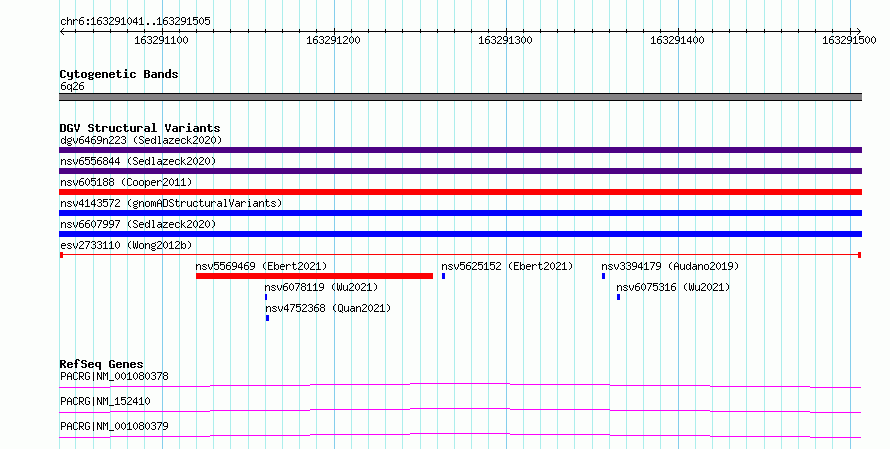Viewport: 890px width, 449px height.
Task: Click the gray 6q26 cytogenetic band bar
Action: (460, 97)
